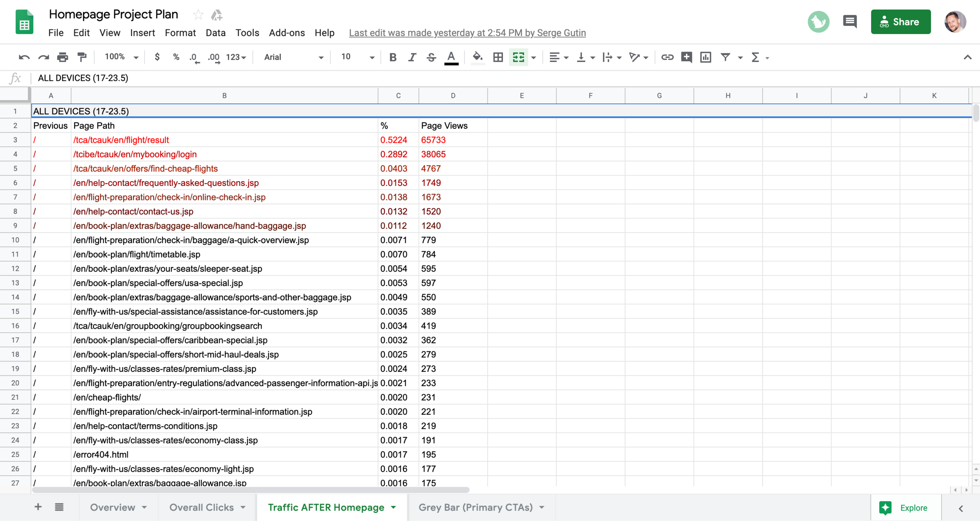Open the text color picker

pyautogui.click(x=451, y=58)
